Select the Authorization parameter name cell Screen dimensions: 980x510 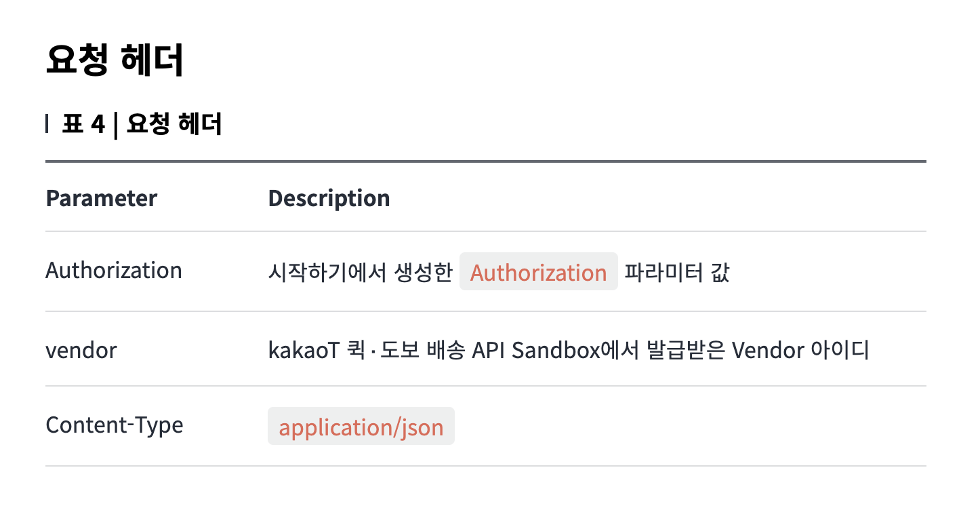point(114,271)
